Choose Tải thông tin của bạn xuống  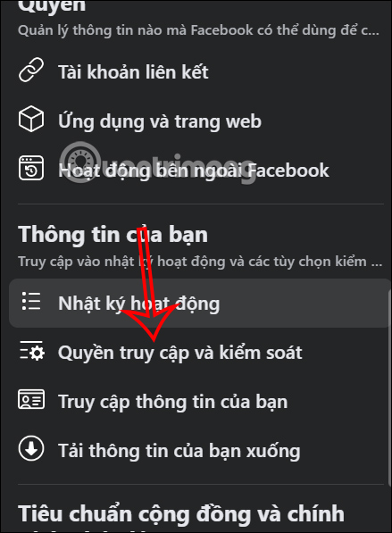point(179,451)
